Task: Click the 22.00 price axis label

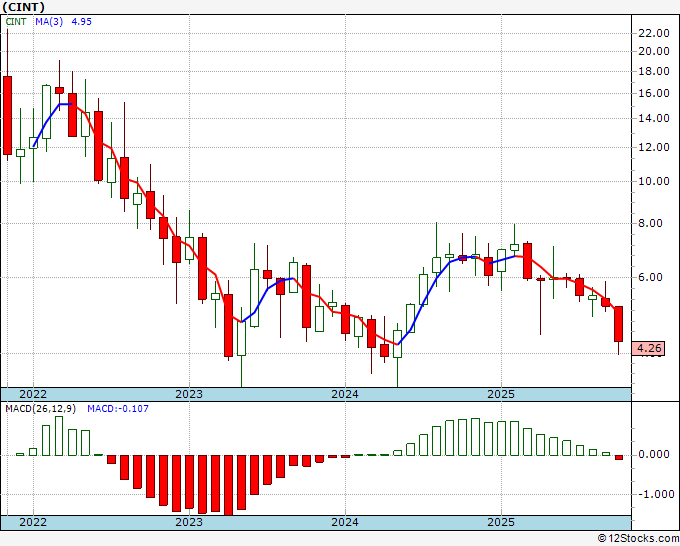Action: (654, 32)
